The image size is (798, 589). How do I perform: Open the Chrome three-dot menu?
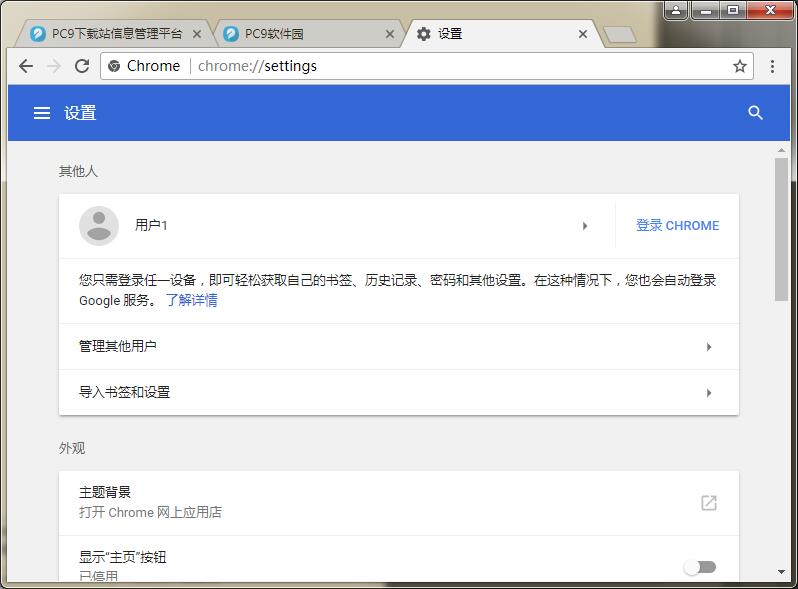point(772,66)
